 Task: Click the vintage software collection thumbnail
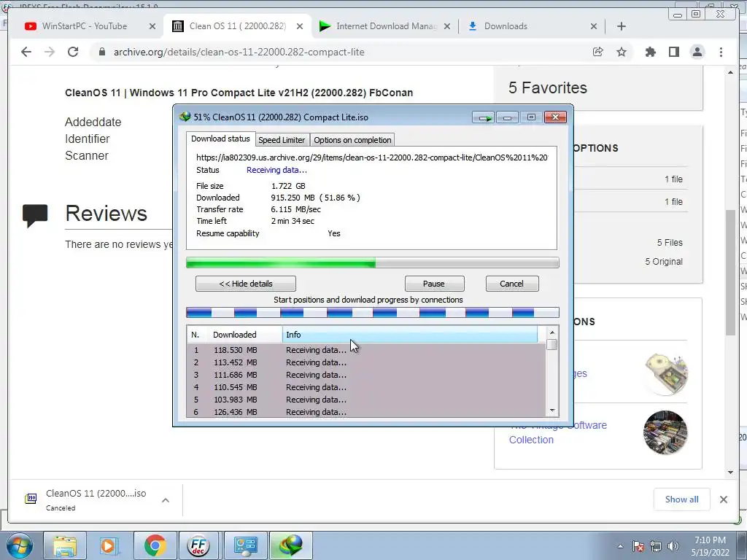(x=665, y=432)
